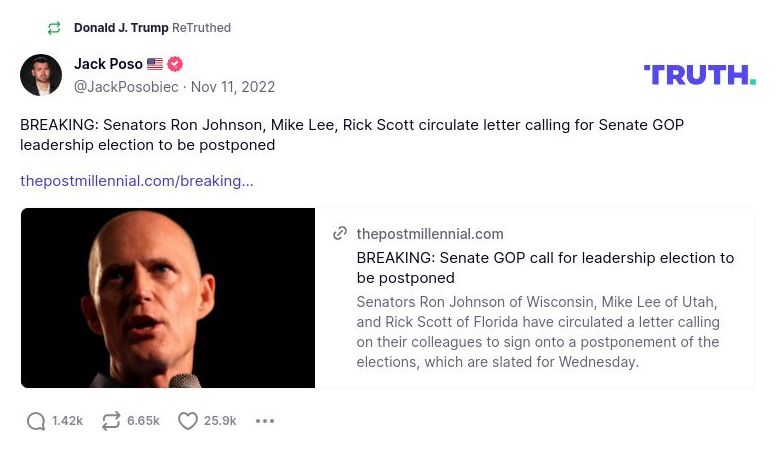Click the ReTruth arrows icon above post
This screenshot has width=777, height=451.
[54, 28]
